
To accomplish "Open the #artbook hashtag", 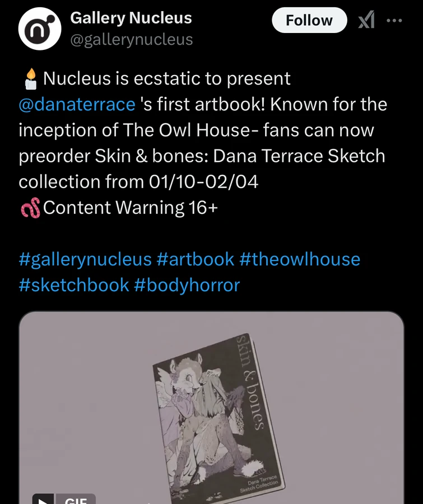I will 196,259.
